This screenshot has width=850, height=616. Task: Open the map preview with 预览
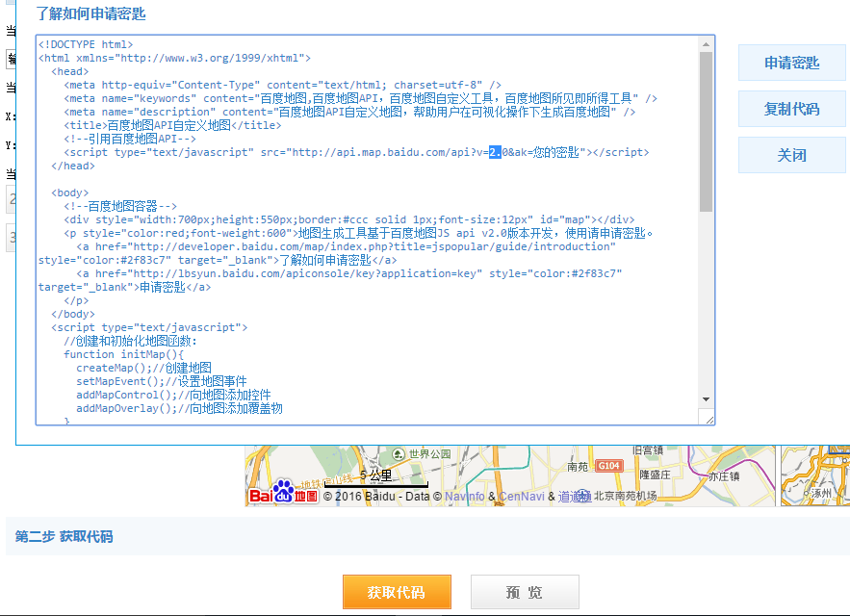click(525, 592)
